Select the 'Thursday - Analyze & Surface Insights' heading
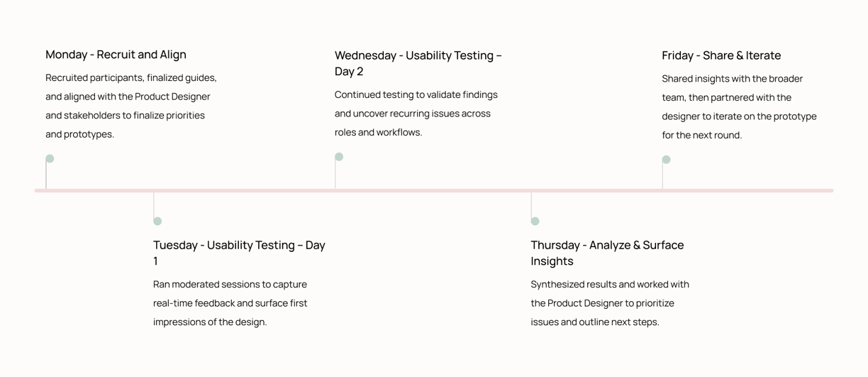This screenshot has width=868, height=377. point(607,253)
